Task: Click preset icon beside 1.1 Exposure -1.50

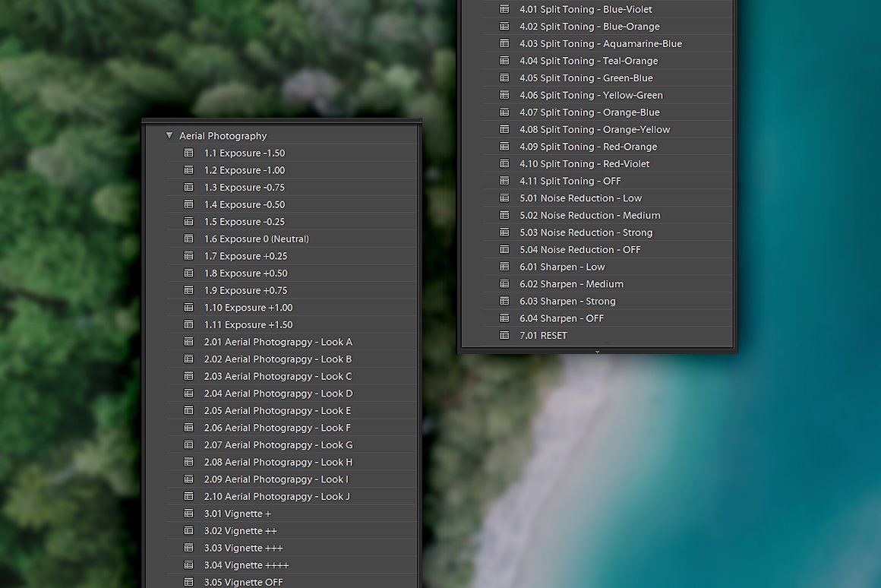Action: (189, 153)
